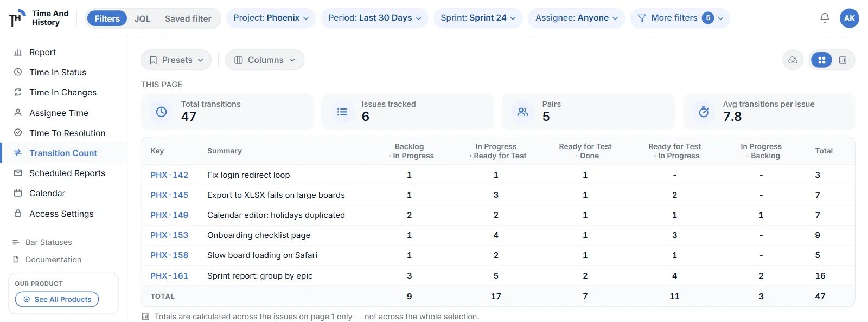Click the Calendar sidebar icon

[18, 193]
